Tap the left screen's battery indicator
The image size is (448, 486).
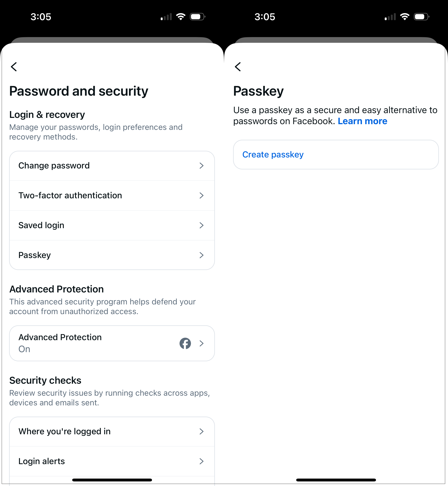pos(197,17)
